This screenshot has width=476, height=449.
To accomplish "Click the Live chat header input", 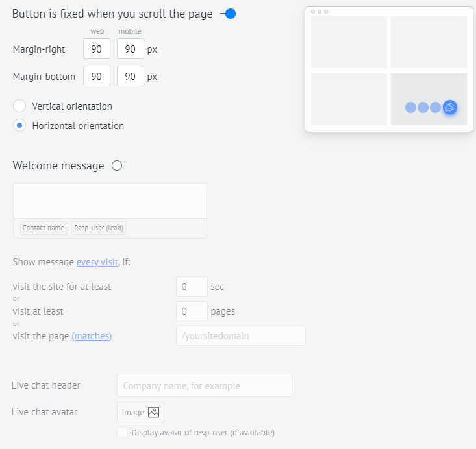I will (205, 385).
